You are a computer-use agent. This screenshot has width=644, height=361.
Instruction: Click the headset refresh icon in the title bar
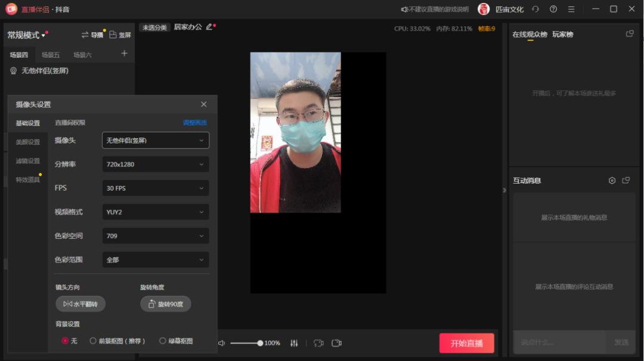click(535, 9)
